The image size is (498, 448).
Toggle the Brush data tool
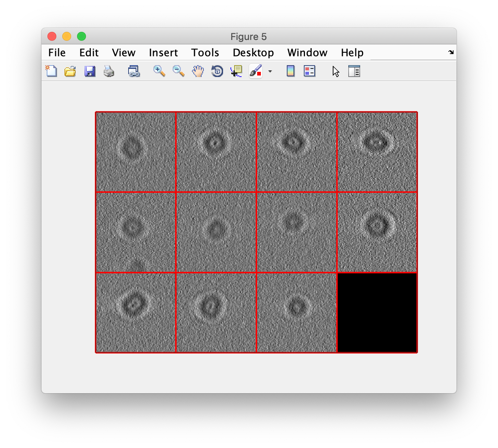(x=256, y=71)
